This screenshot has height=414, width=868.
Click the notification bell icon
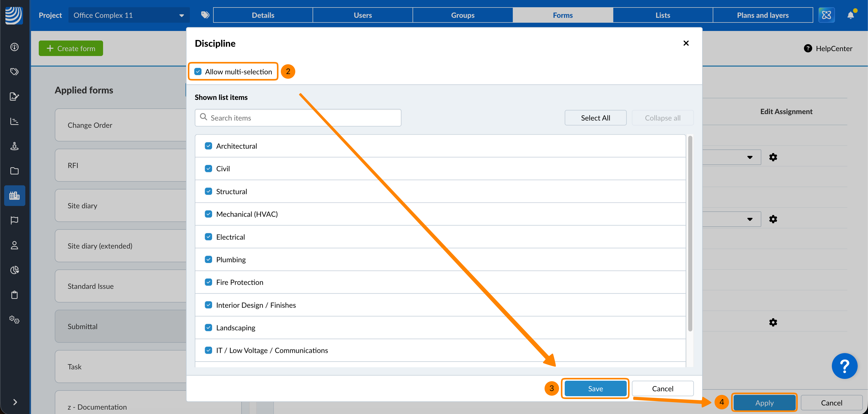click(850, 15)
